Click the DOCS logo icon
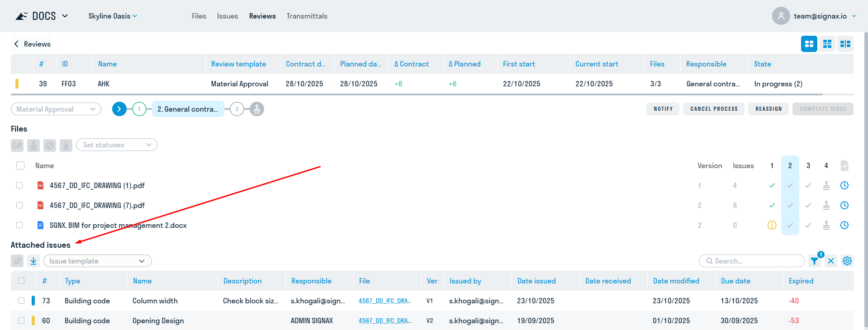The height and width of the screenshot is (330, 868). [21, 16]
